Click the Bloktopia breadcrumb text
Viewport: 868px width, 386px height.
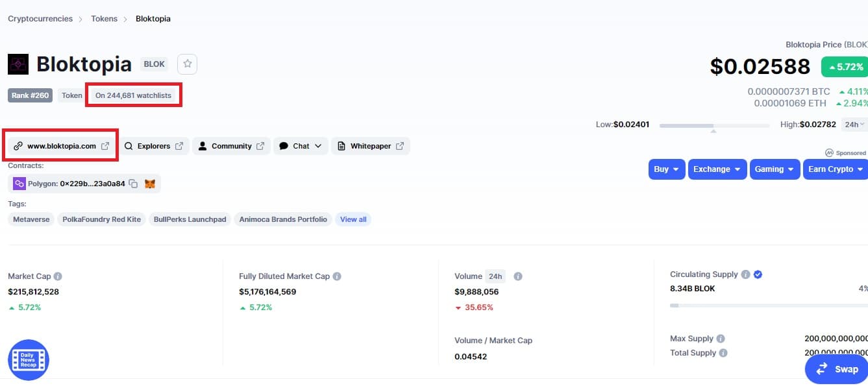(x=153, y=19)
